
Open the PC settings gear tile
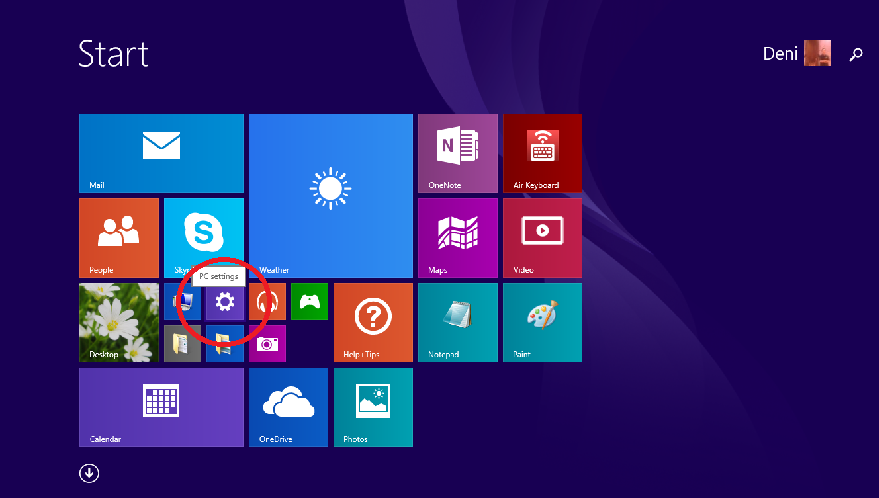(x=225, y=302)
